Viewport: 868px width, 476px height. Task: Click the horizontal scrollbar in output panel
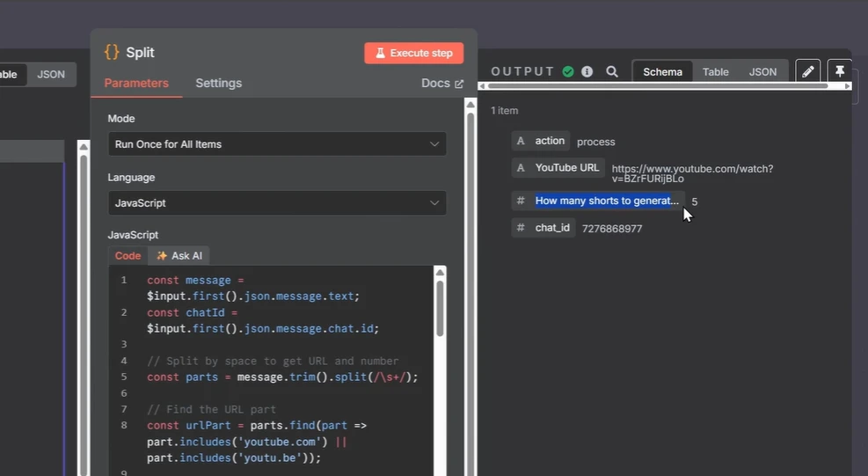(658, 86)
